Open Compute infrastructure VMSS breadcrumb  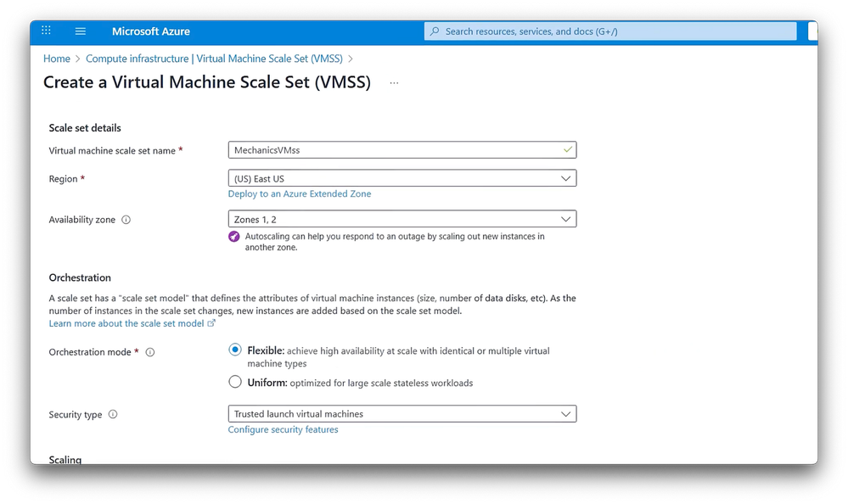click(x=214, y=59)
